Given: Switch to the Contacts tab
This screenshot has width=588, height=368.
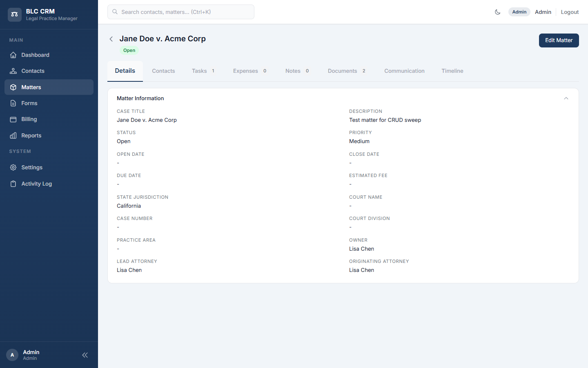Looking at the screenshot, I should pos(163,71).
